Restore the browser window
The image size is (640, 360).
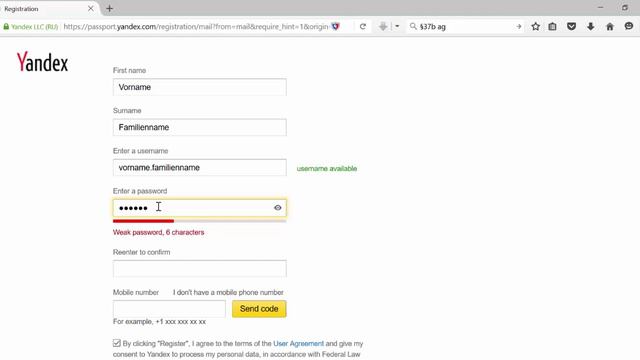(625, 7)
